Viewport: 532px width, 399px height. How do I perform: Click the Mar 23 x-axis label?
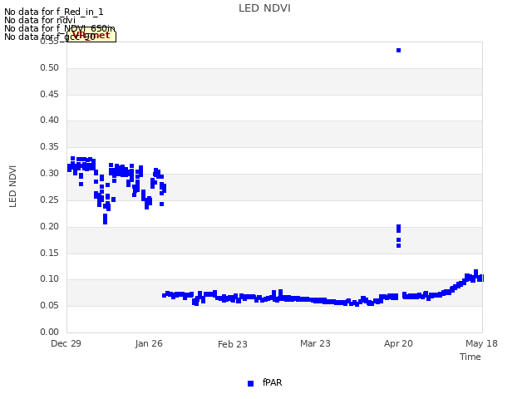pyautogui.click(x=315, y=343)
